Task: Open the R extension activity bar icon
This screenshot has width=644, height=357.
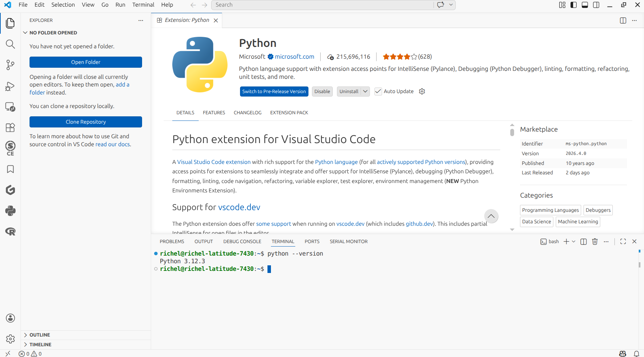Action: (x=10, y=232)
